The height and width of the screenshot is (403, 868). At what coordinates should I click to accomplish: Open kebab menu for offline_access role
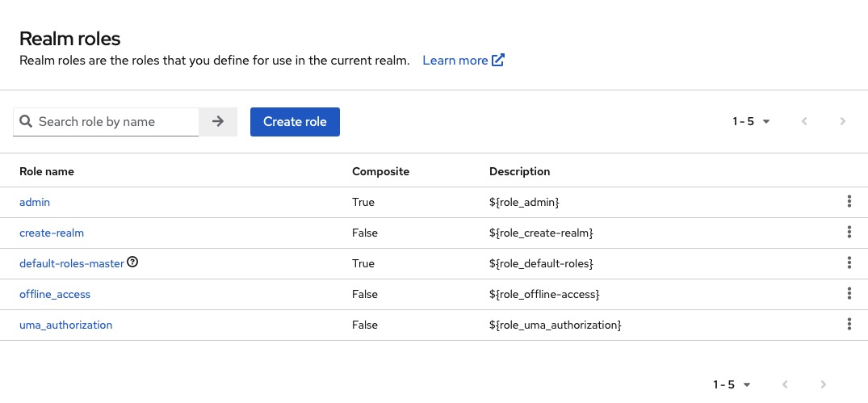pos(849,294)
